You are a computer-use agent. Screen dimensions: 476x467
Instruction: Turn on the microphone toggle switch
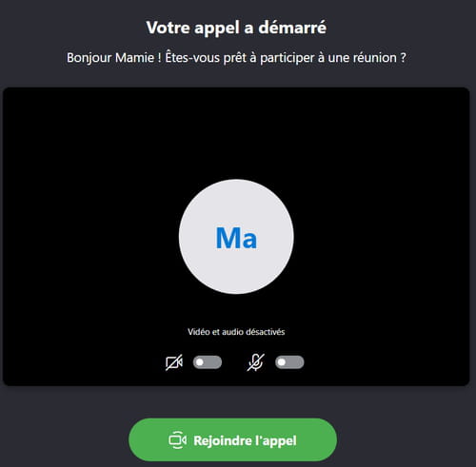(289, 362)
